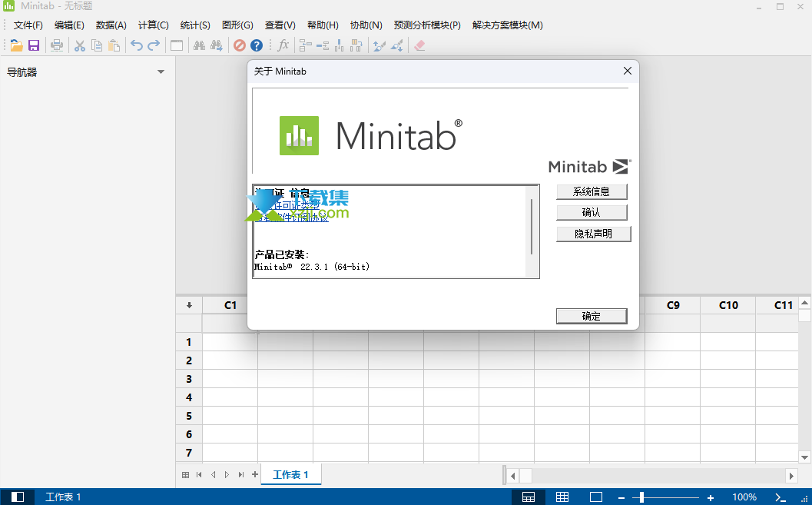
Task: Open the 图形(G) menu
Action: pos(237,25)
